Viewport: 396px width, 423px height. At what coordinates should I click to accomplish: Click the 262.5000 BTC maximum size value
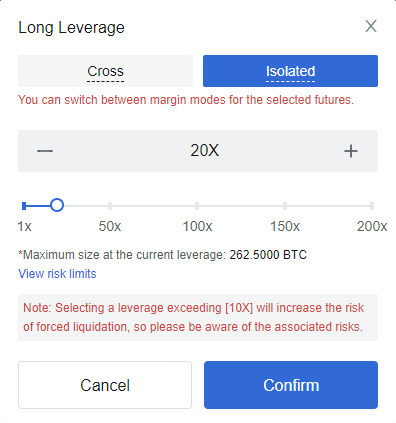(268, 255)
